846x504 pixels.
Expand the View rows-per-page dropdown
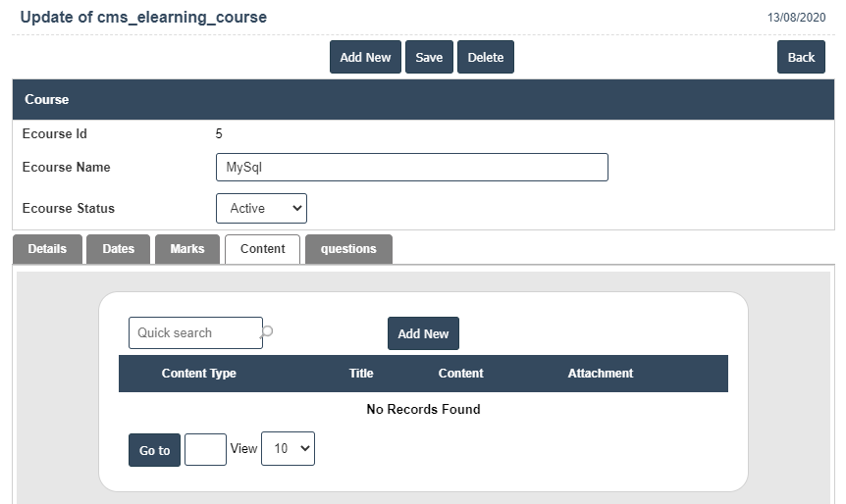pyautogui.click(x=288, y=448)
